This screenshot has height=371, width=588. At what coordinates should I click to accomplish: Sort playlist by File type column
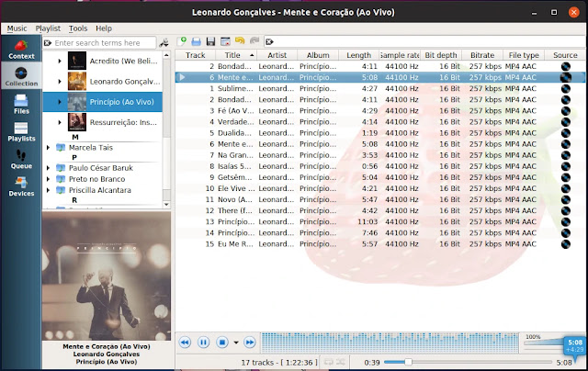524,55
